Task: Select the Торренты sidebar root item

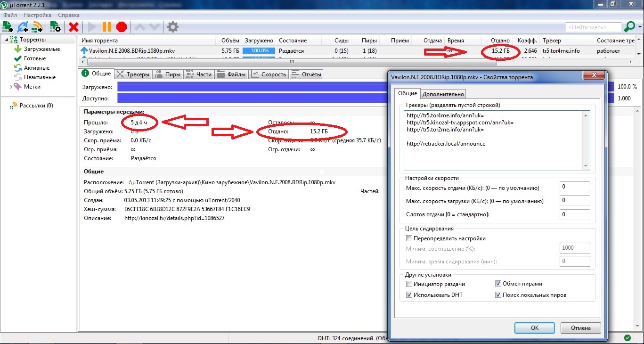Action: (x=33, y=40)
